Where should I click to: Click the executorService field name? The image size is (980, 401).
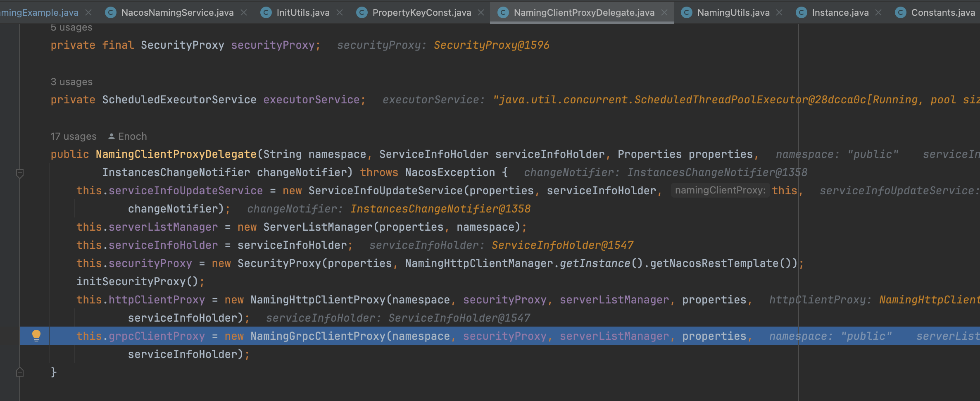(x=312, y=100)
